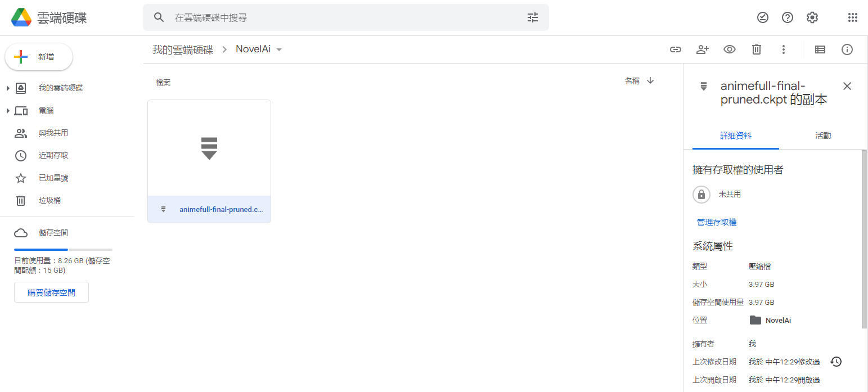Click the share with people icon
The image size is (868, 392).
click(x=702, y=49)
